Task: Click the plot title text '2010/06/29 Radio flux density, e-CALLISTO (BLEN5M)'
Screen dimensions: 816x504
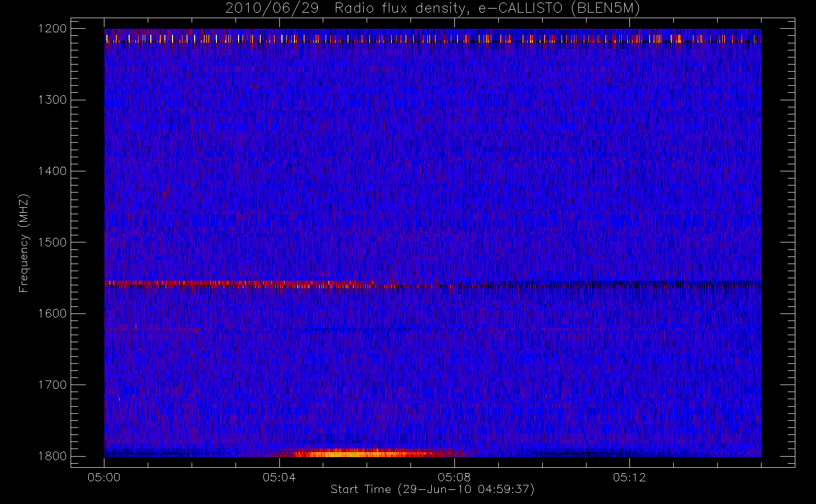Action: click(x=433, y=9)
